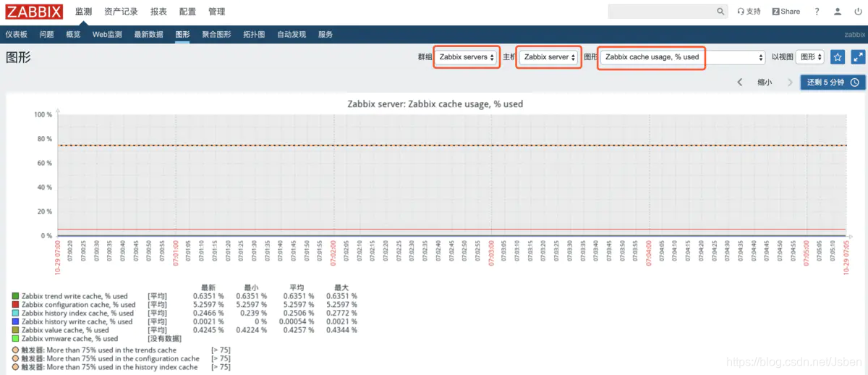Click legend text 'Zabbix vmware cache, % used'

point(70,338)
